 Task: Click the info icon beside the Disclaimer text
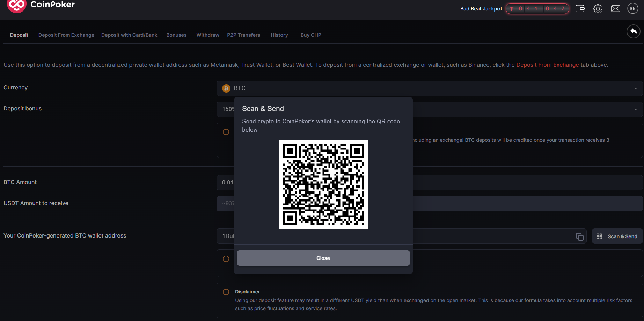tap(226, 292)
